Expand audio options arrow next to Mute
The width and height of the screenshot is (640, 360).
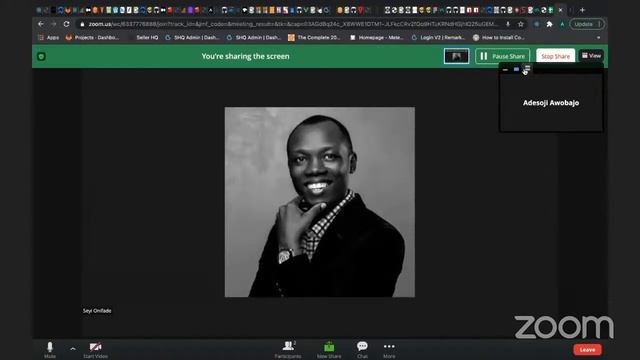coord(73,349)
